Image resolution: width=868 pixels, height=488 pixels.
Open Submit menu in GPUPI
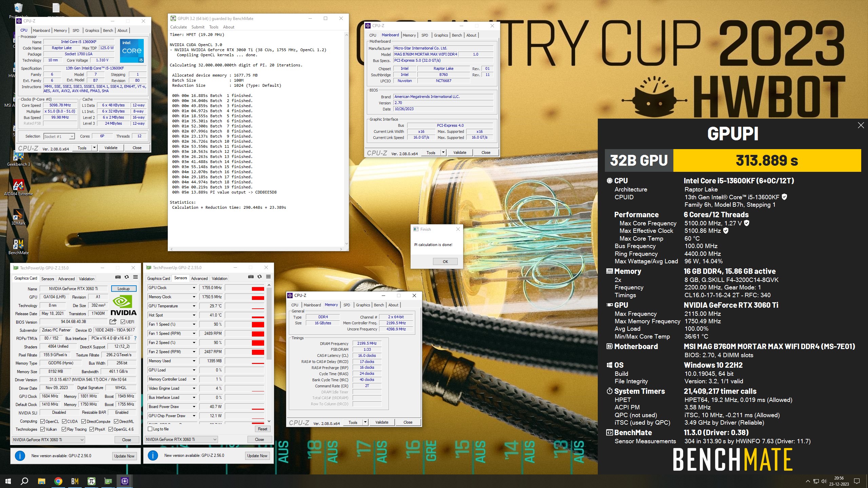pyautogui.click(x=198, y=27)
